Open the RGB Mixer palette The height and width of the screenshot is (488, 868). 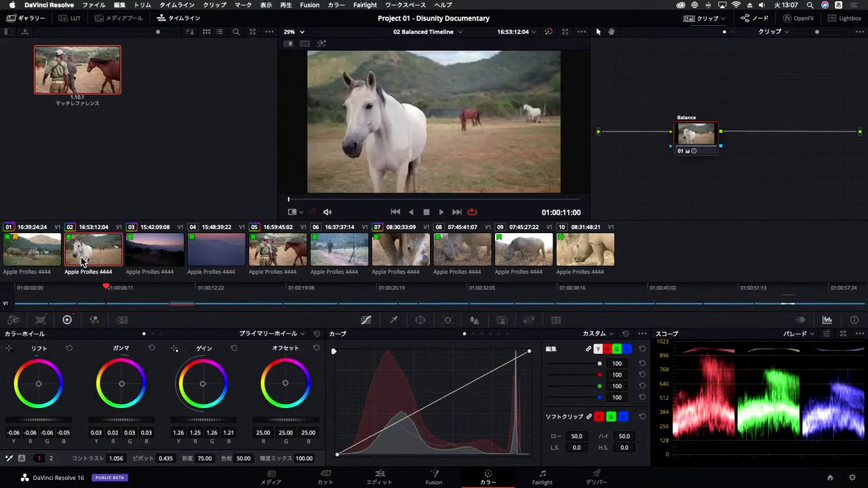coord(94,320)
